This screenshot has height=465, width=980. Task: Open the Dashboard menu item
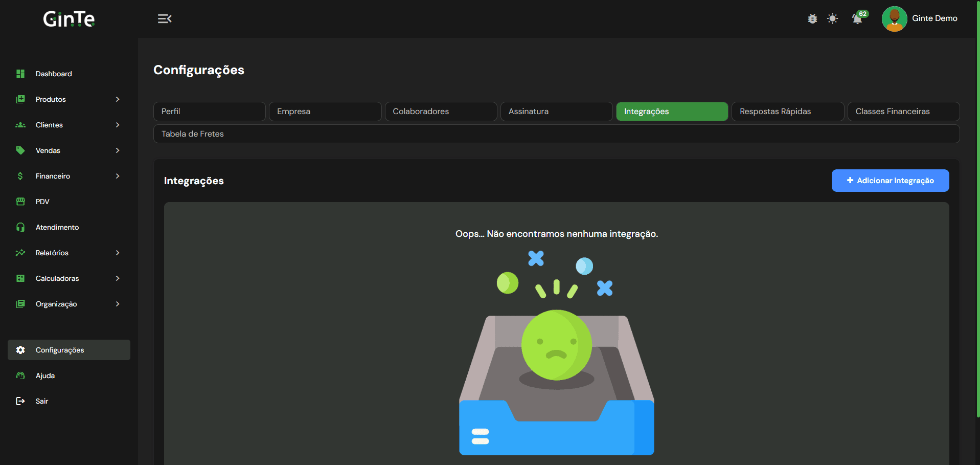[69, 74]
